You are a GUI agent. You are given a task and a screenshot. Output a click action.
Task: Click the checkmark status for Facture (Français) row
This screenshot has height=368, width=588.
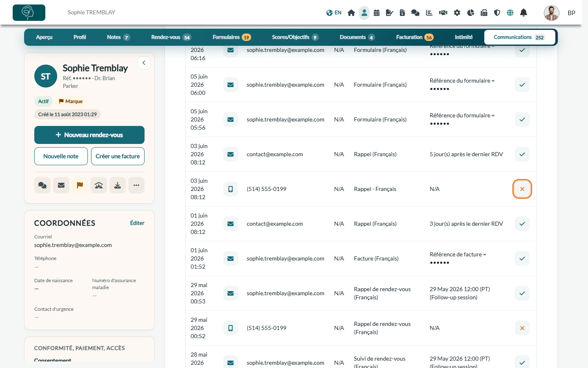pos(522,258)
